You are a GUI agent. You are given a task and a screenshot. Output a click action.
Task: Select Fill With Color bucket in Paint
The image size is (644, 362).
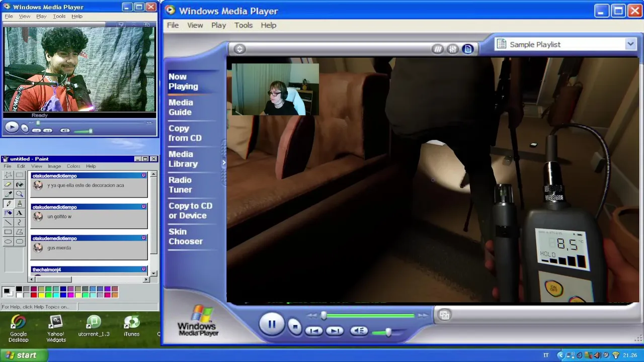pyautogui.click(x=19, y=185)
